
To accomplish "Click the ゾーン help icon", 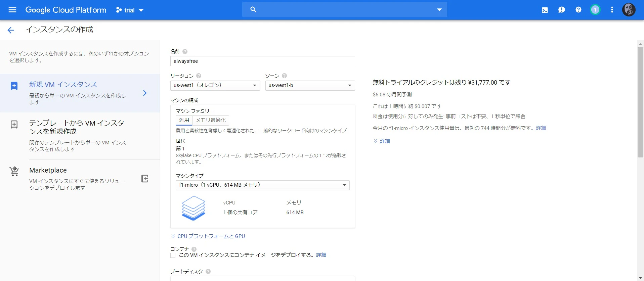I will (x=284, y=76).
